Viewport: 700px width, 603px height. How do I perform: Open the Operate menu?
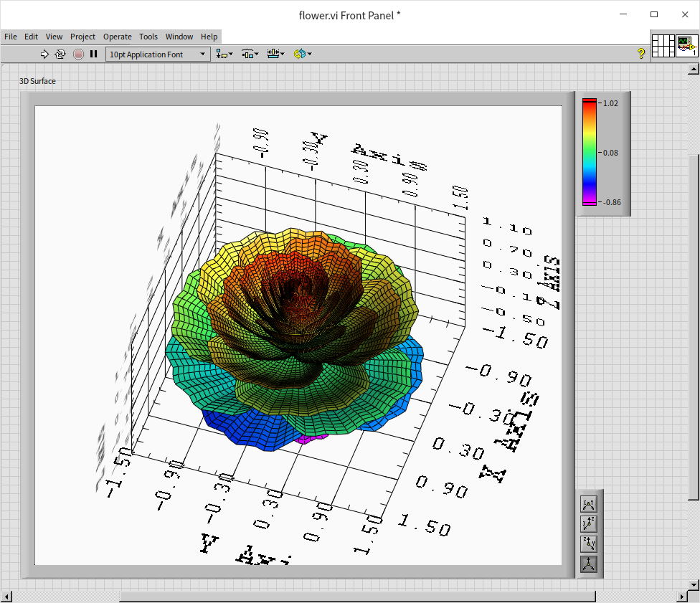[117, 37]
